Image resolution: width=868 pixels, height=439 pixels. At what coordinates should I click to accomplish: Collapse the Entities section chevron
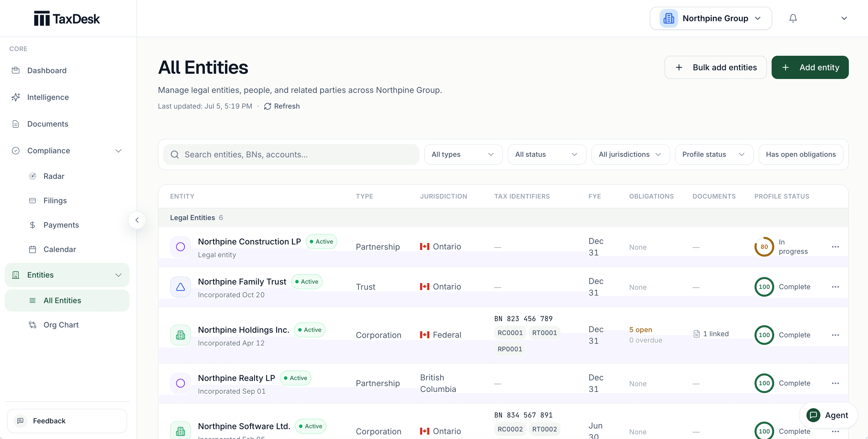pyautogui.click(x=118, y=275)
